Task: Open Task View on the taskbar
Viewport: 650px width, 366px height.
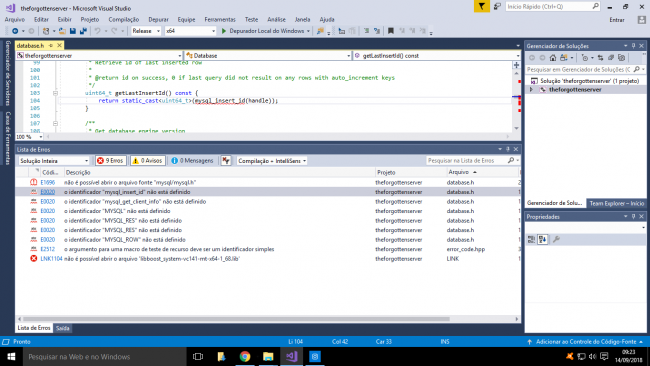Action: (x=198, y=356)
